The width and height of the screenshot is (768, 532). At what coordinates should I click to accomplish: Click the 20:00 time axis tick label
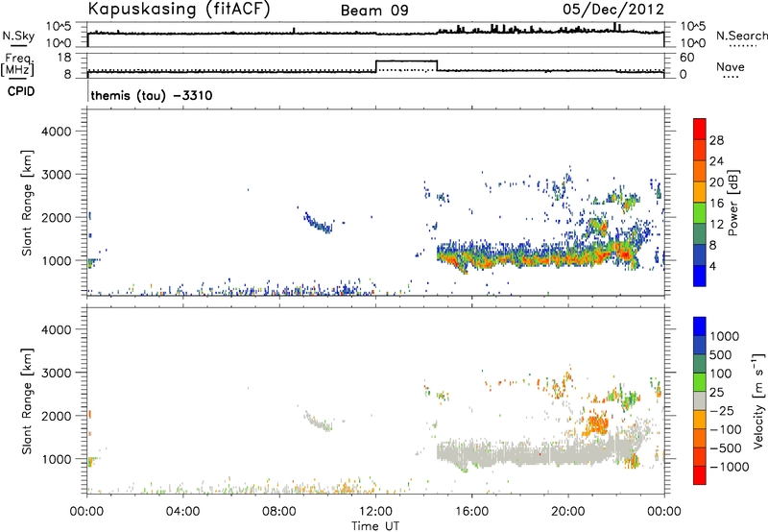(568, 512)
